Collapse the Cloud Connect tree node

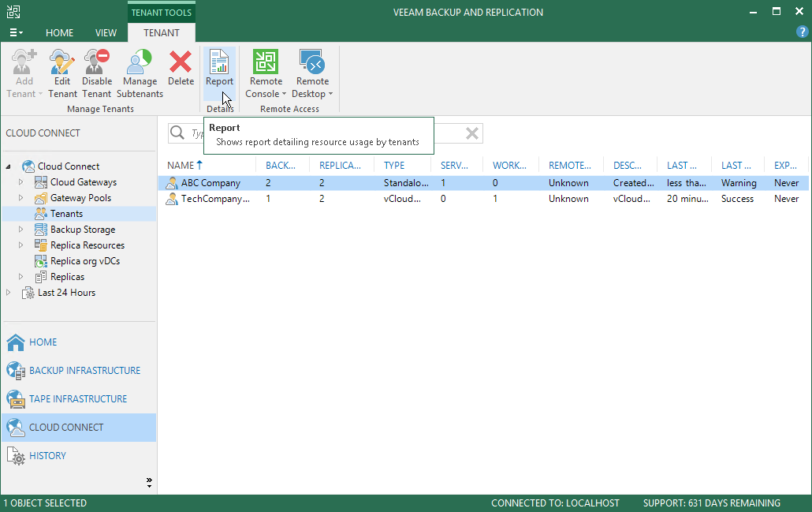coord(9,166)
